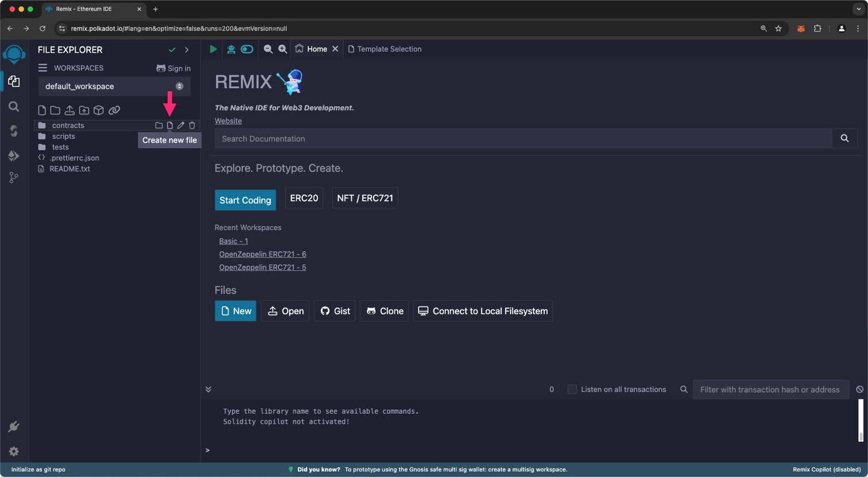Screen dimensions: 868x477
Task: Click the clear terminal circle-slash icon
Action: click(x=859, y=389)
